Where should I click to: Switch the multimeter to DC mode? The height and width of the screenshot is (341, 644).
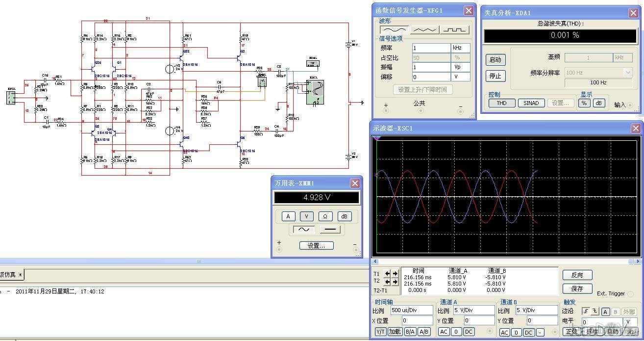point(330,230)
